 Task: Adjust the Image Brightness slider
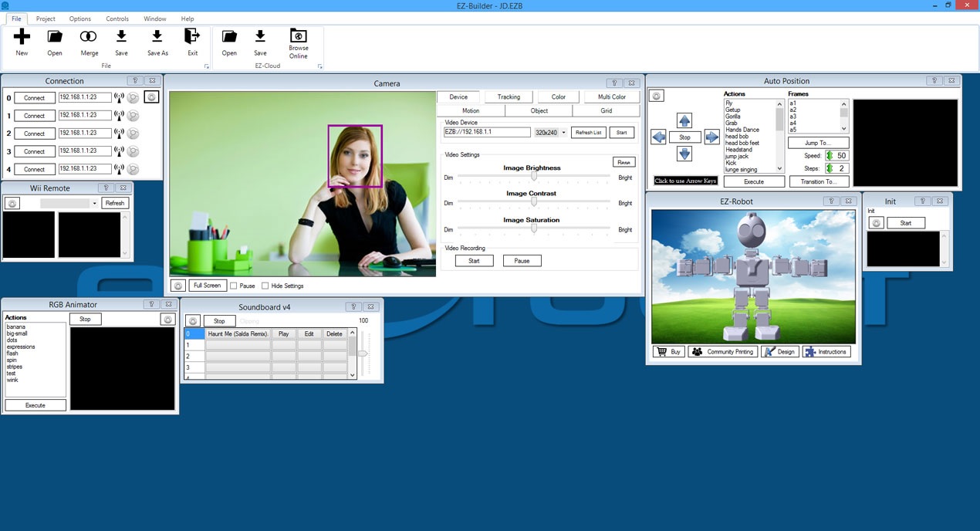(x=533, y=177)
